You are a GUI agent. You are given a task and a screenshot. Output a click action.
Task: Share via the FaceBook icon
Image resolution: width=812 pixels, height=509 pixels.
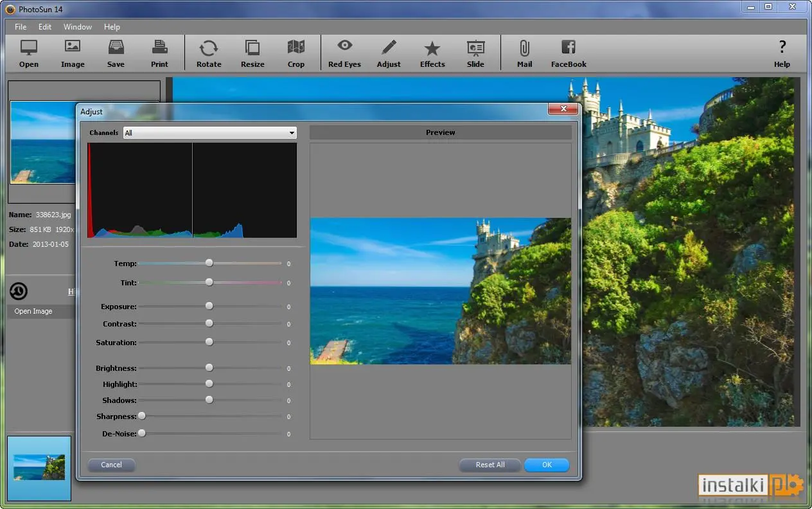click(x=569, y=48)
